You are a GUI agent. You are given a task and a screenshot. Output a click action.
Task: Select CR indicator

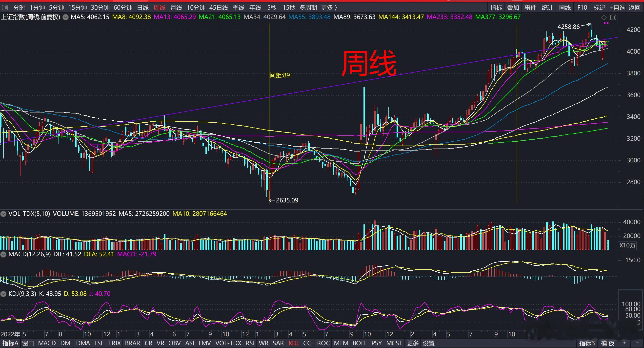(x=148, y=343)
